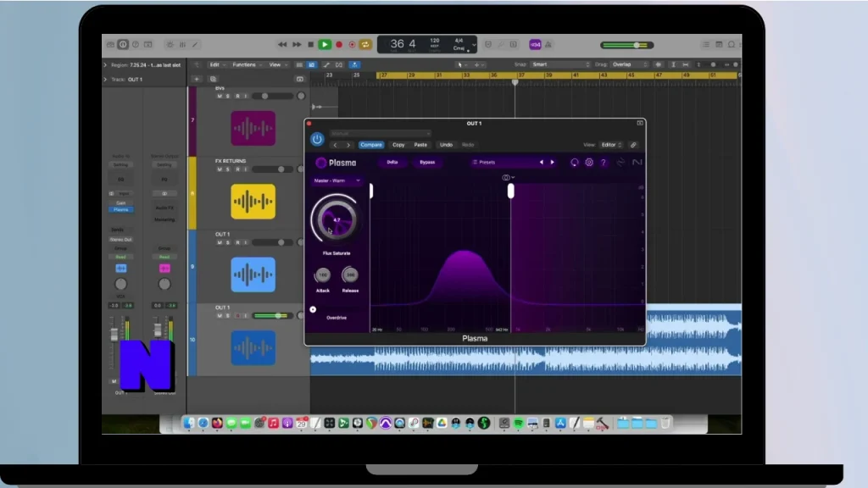Screen dimensions: 868x488
Task: Click the Bypass button in Plasma
Action: tap(427, 162)
